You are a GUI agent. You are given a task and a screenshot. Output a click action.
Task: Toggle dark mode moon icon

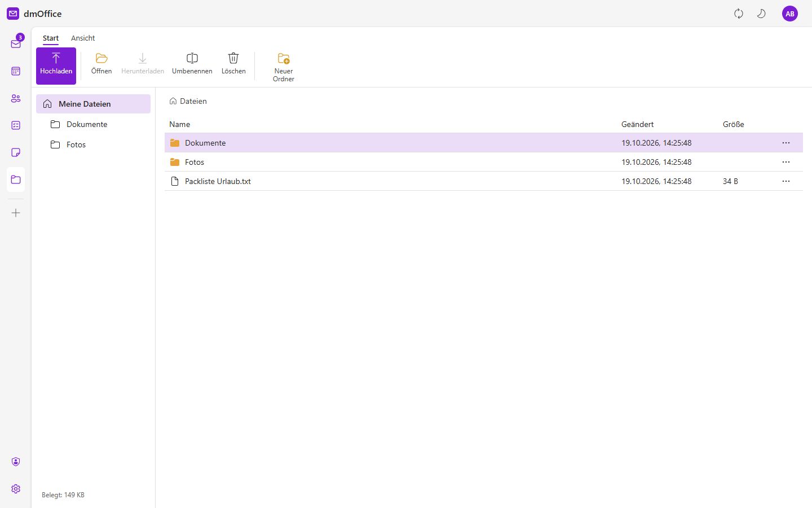tap(761, 14)
